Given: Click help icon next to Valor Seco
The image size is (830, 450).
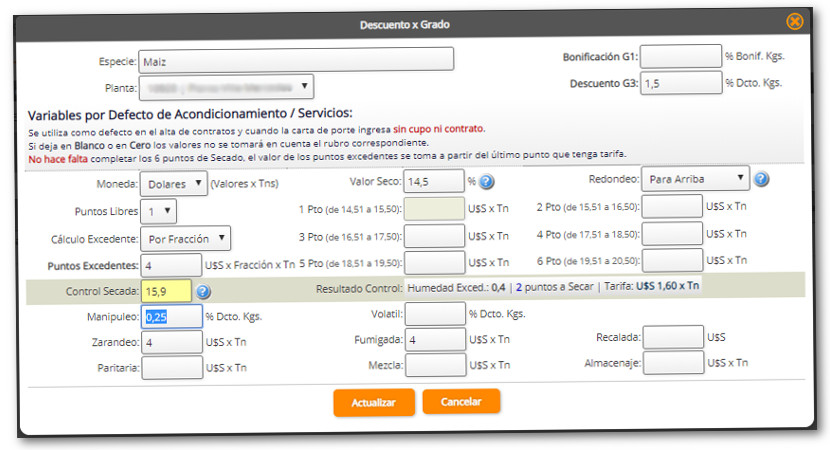Looking at the screenshot, I should click(487, 182).
